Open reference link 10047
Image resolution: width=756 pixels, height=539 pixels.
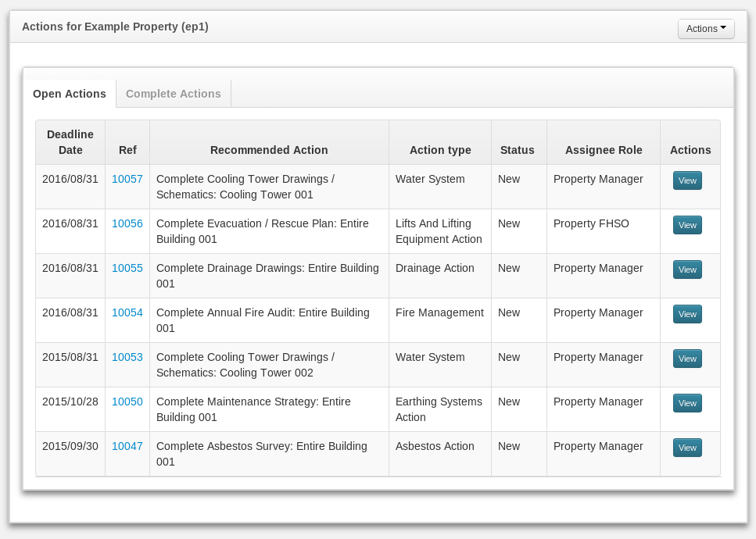(127, 446)
